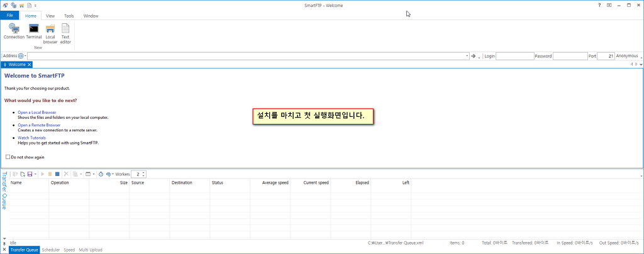Click the help question mark icon
The height and width of the screenshot is (254, 644).
(x=599, y=5)
